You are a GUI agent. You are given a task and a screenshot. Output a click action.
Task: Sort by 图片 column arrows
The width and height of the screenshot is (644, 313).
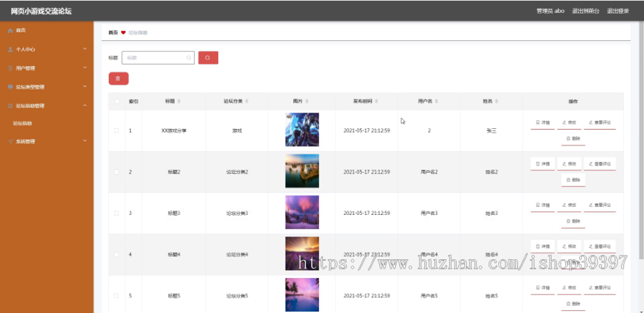(x=307, y=101)
